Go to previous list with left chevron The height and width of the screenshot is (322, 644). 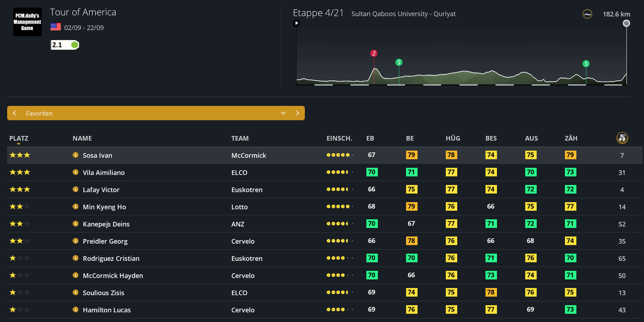(x=15, y=113)
